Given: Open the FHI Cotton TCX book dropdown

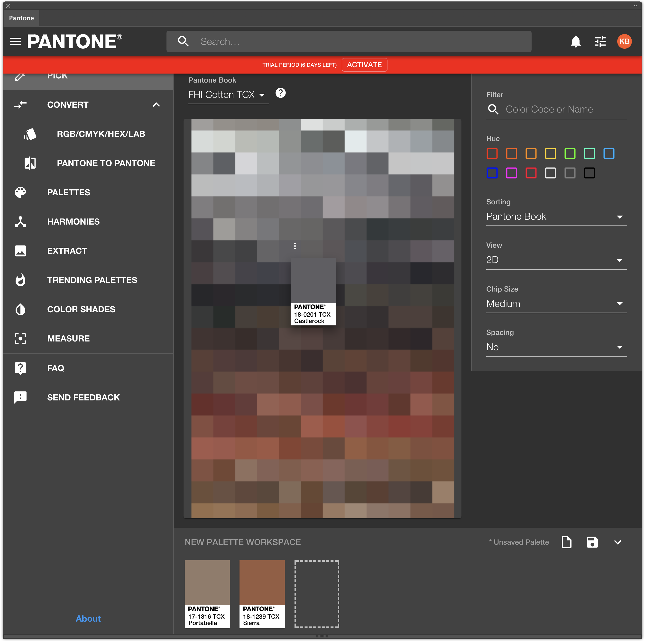Looking at the screenshot, I should coord(228,95).
